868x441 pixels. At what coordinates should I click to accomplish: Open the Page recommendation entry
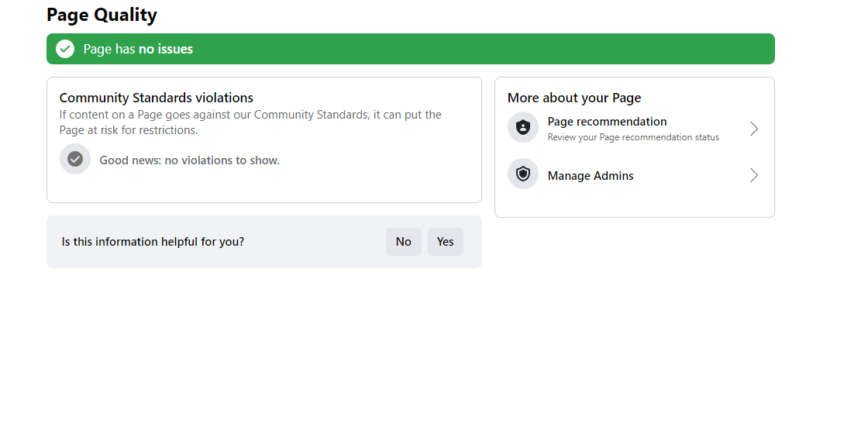tap(635, 129)
